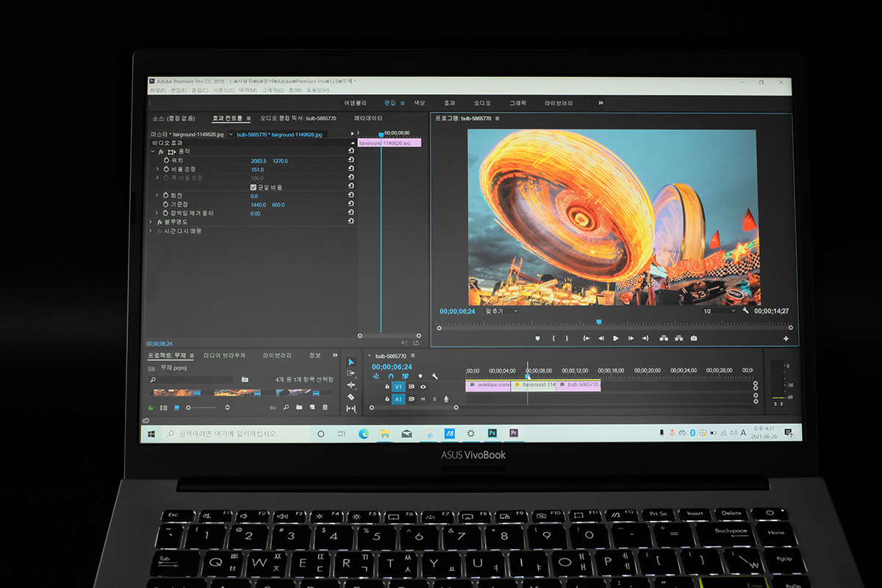
Task: Click the Lift button
Action: [664, 338]
